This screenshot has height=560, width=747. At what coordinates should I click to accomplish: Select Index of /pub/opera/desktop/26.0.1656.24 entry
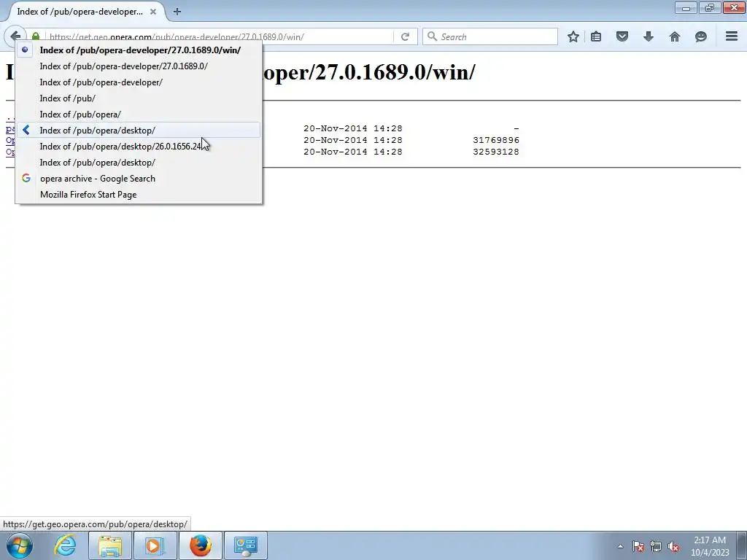tap(139, 146)
